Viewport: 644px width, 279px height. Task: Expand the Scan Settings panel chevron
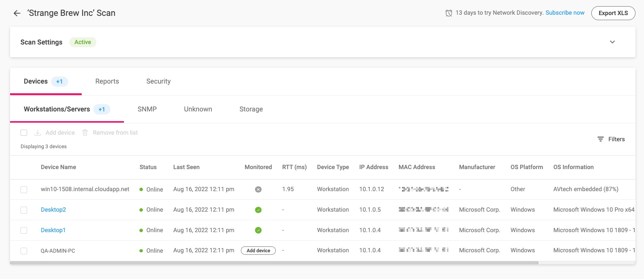pos(612,42)
